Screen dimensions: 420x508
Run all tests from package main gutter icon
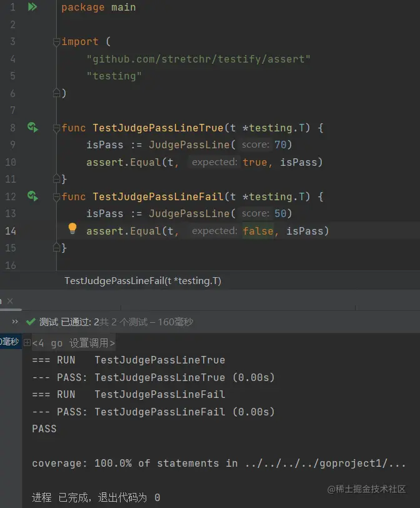coord(32,7)
